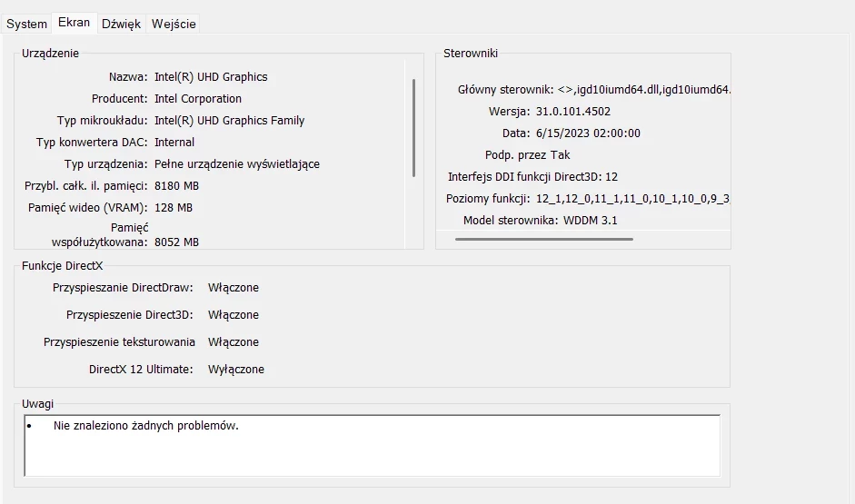This screenshot has height=504, width=855.
Task: Click the Pamięć wideo (VRAM): label
Action: 88,208
